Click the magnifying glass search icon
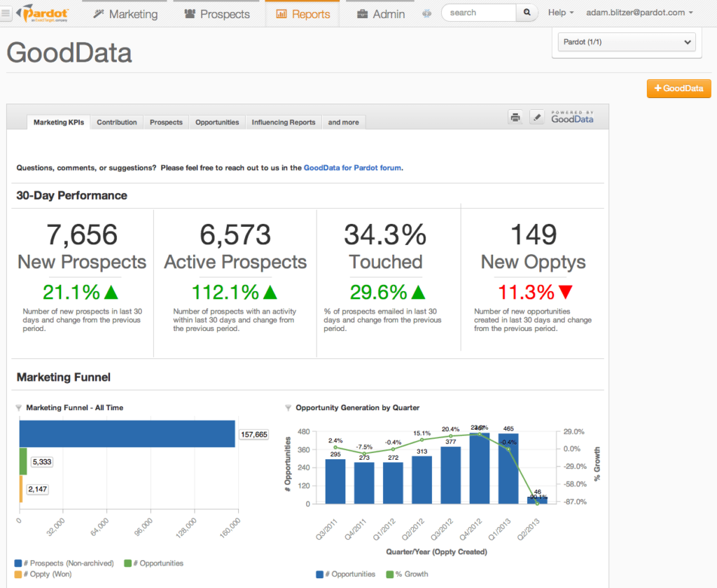Viewport: 717px width, 588px height. click(527, 12)
